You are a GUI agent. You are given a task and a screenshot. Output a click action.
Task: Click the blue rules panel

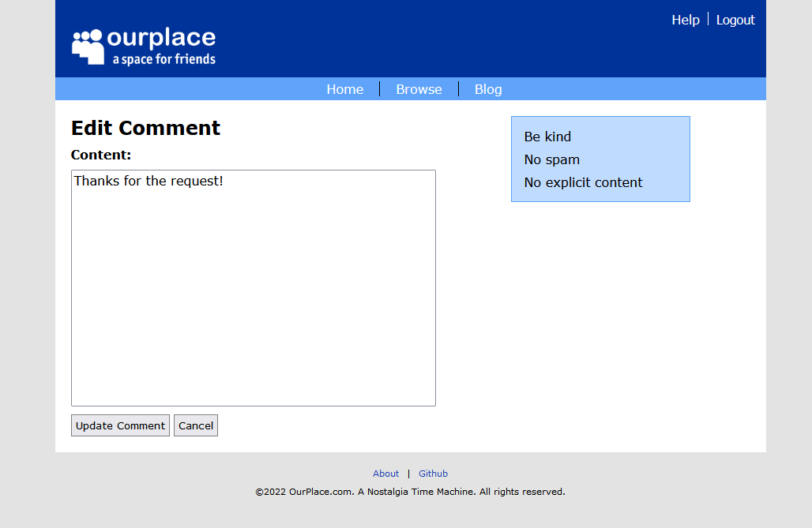[x=600, y=159]
